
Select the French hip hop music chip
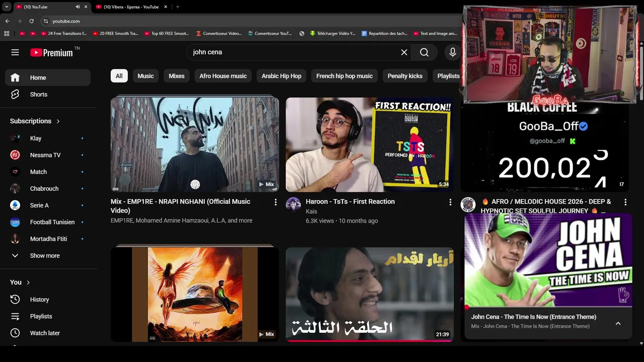click(x=345, y=76)
